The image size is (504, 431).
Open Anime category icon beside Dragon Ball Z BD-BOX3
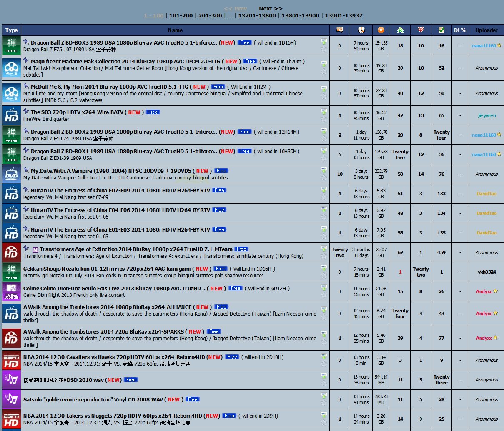tap(11, 45)
